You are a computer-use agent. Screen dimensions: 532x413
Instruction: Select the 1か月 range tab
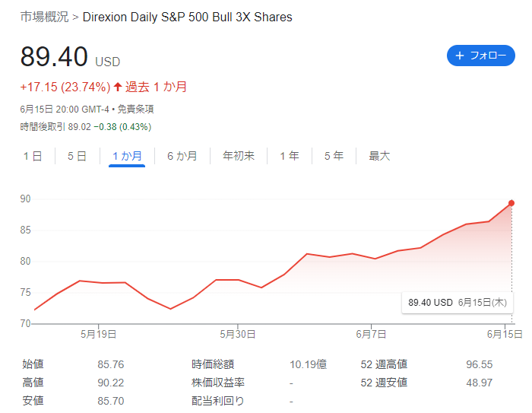coord(127,156)
